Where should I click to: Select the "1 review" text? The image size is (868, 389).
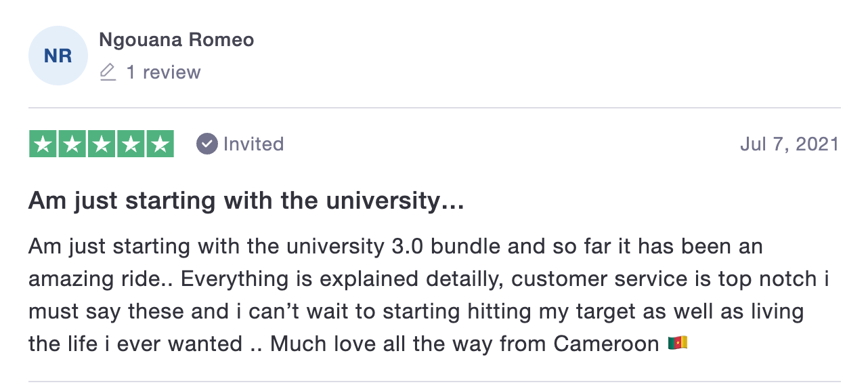[164, 73]
